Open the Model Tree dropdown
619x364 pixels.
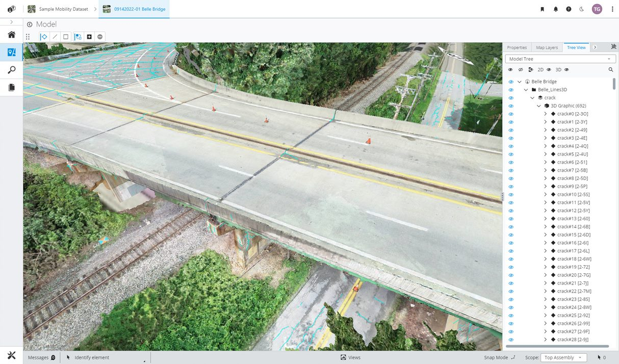pos(559,59)
